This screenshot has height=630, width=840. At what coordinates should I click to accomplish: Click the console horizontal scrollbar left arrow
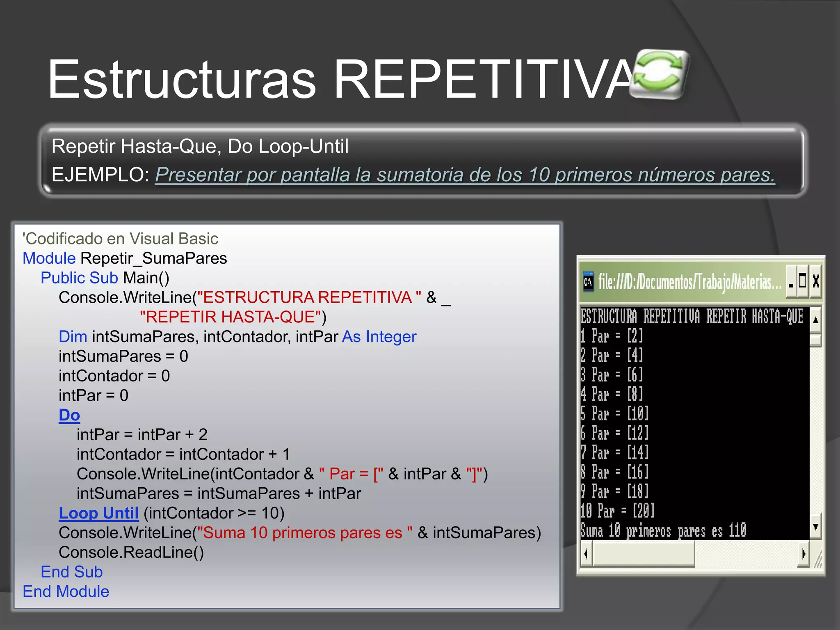(x=586, y=554)
